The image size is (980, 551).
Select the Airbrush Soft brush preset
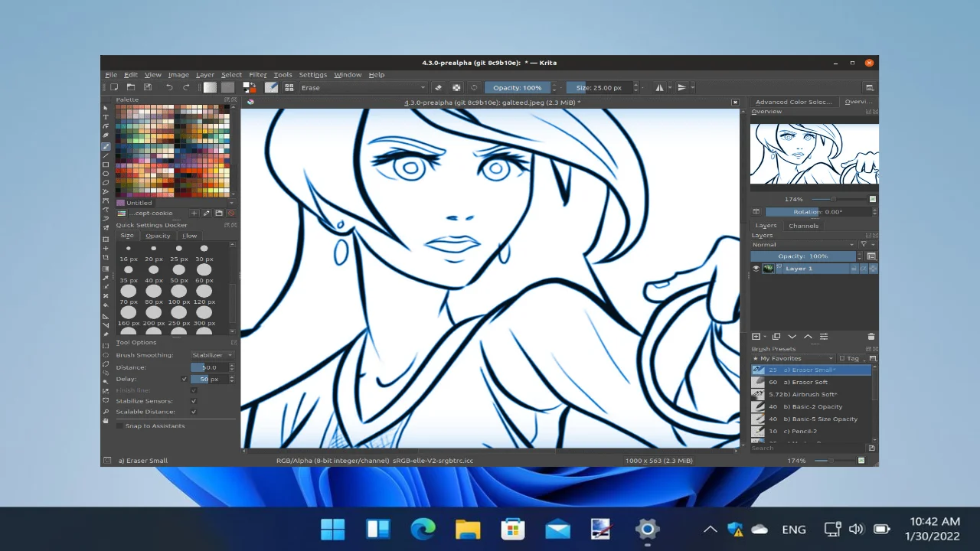pos(812,394)
